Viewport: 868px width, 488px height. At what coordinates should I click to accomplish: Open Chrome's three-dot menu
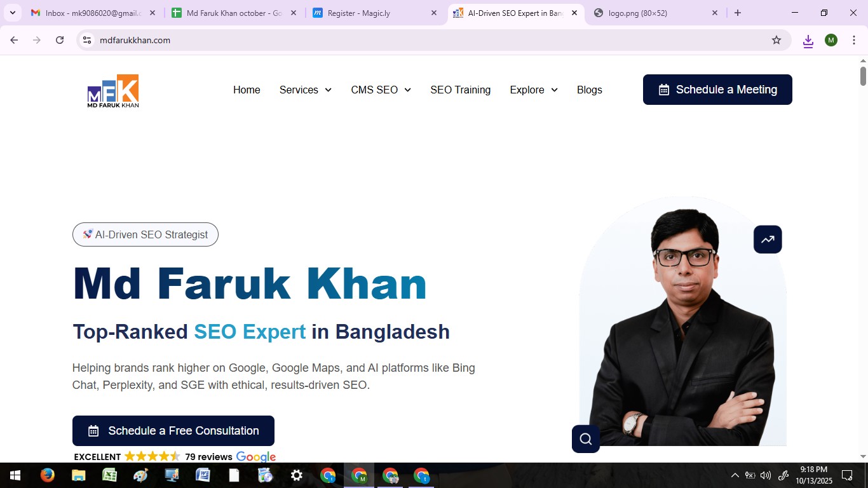(x=853, y=40)
